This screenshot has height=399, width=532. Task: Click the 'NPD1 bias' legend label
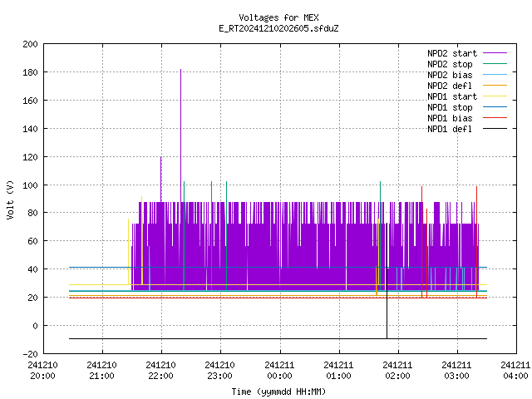450,118
